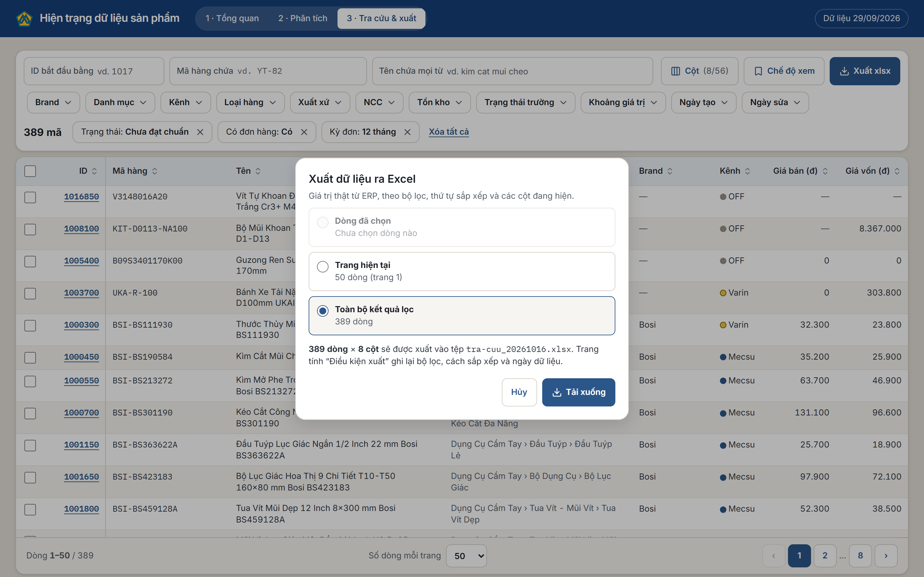Sort by ID column sort icon
The width and height of the screenshot is (924, 577).
tap(94, 171)
